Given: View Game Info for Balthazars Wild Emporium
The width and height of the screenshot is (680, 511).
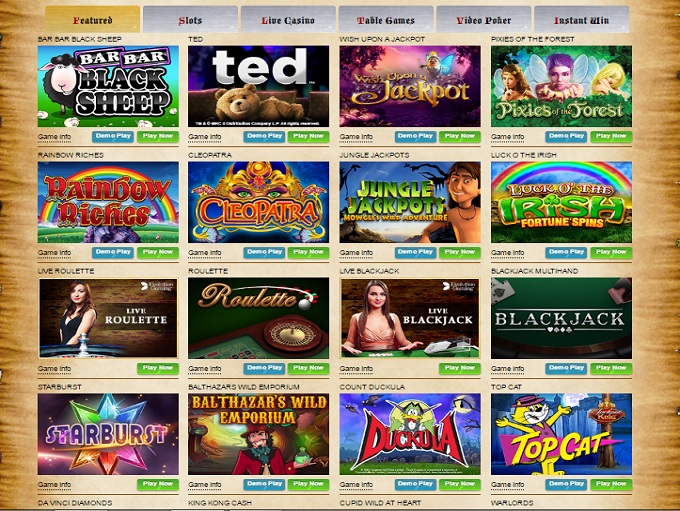Looking at the screenshot, I should pyautogui.click(x=205, y=485).
